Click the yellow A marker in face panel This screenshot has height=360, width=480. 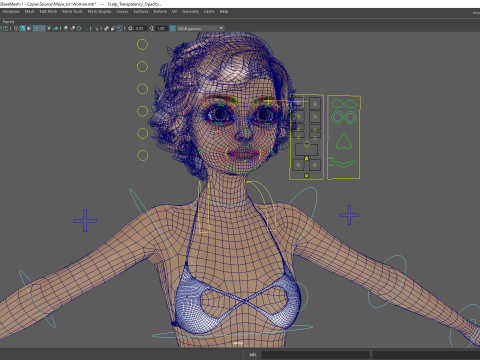(306, 159)
